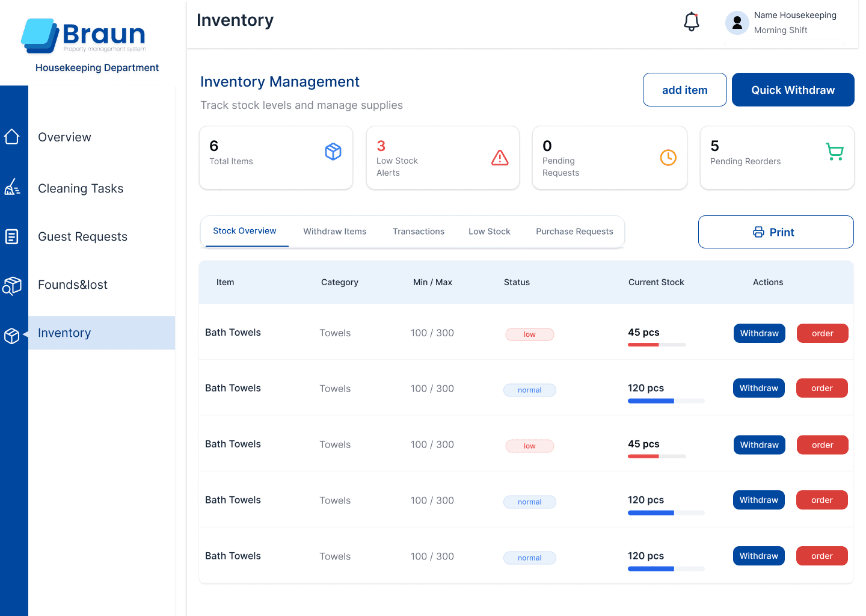Click the Name Housekeeping user label
866x616 pixels.
tap(795, 15)
